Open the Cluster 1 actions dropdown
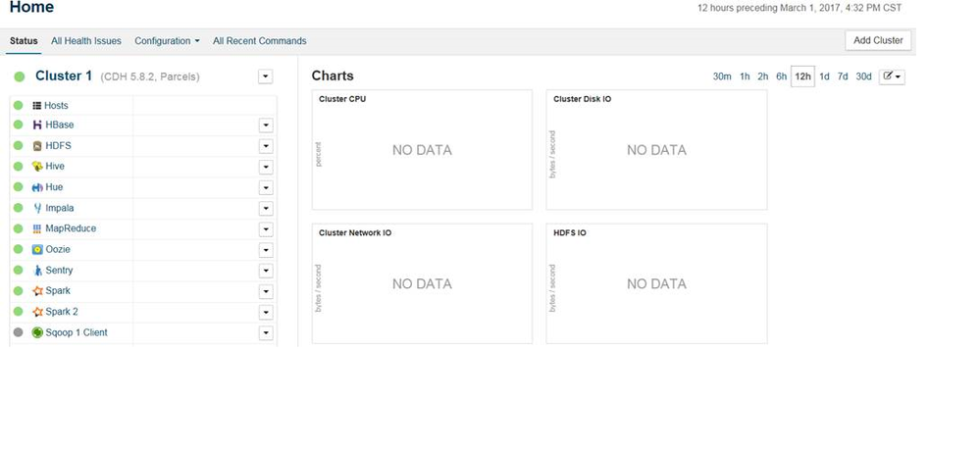Image resolution: width=980 pixels, height=451 pixels. [266, 76]
